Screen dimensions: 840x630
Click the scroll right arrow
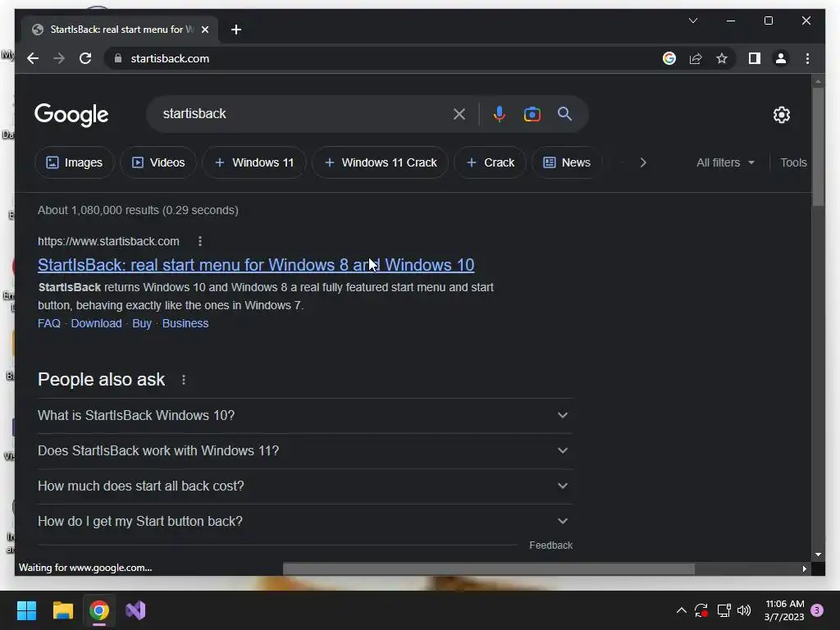point(804,569)
